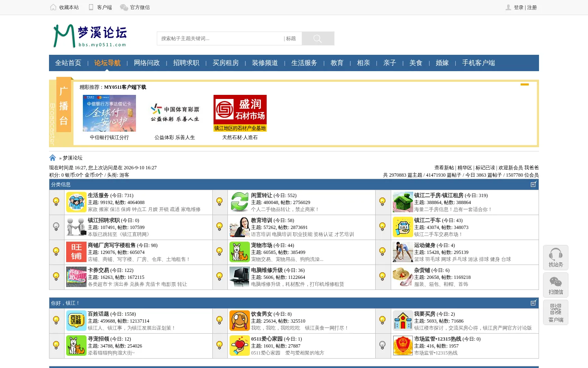Viewport: 588px width, 368px height.
Task: Focus the 搜索帖子主题关键词 search field
Action: (x=220, y=38)
